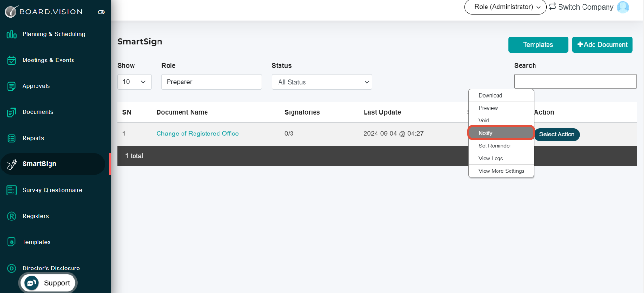Click the Planning & Scheduling chart icon
This screenshot has width=644, height=293.
(x=12, y=34)
